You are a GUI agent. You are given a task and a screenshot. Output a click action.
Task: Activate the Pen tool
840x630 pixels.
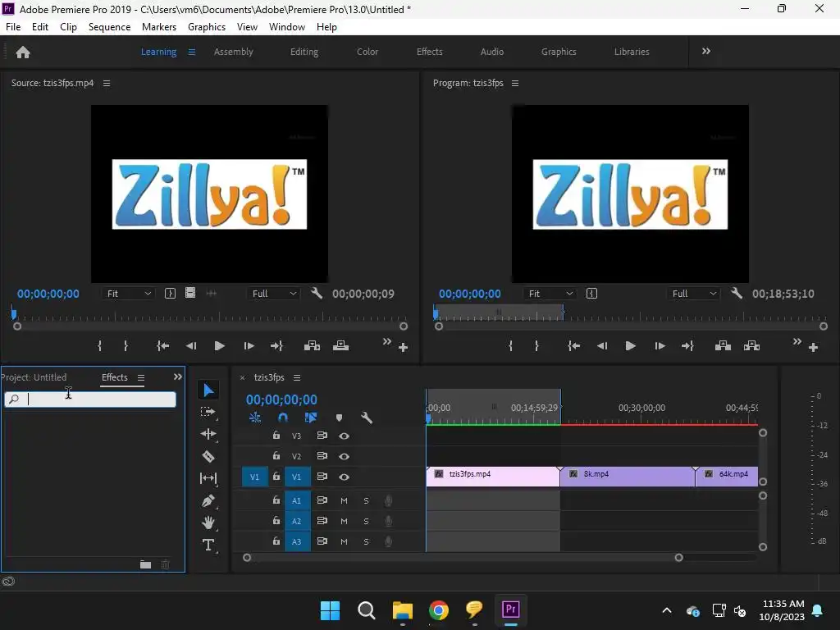click(208, 501)
